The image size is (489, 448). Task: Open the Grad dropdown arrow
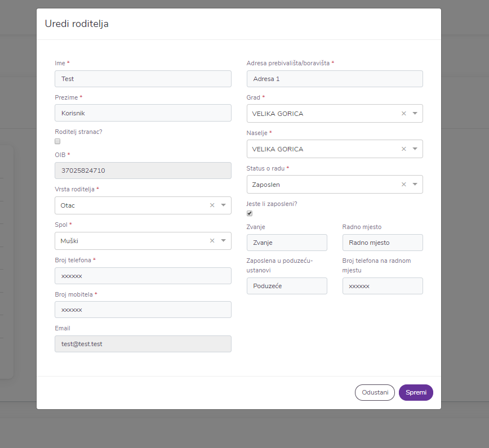pos(415,114)
